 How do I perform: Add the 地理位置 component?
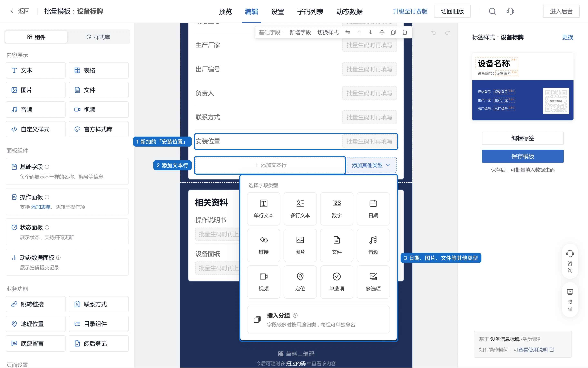36,324
